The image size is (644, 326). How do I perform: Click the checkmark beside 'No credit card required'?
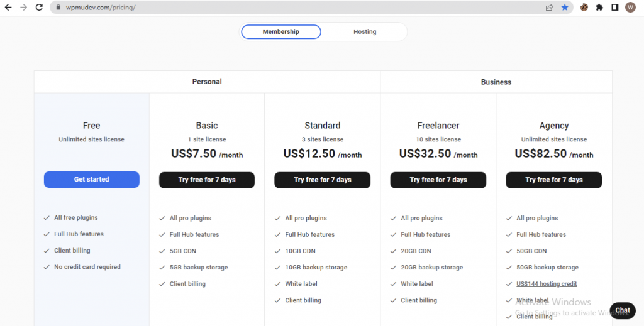click(x=47, y=267)
